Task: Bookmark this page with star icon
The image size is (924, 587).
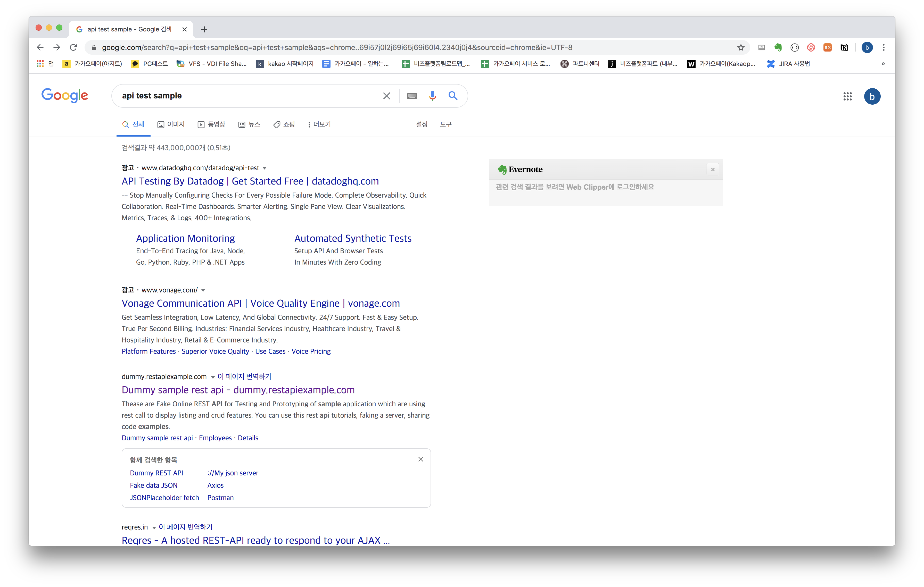Action: (741, 48)
